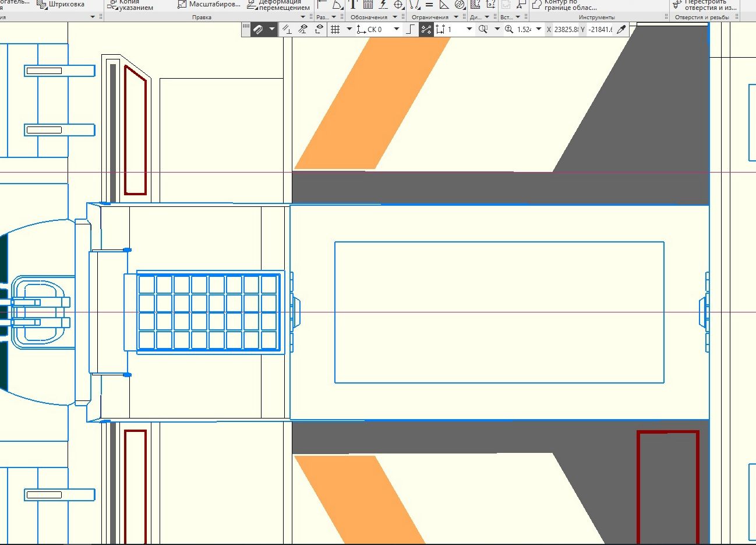
Task: Toggle the snap magnet button
Action: coord(259,29)
